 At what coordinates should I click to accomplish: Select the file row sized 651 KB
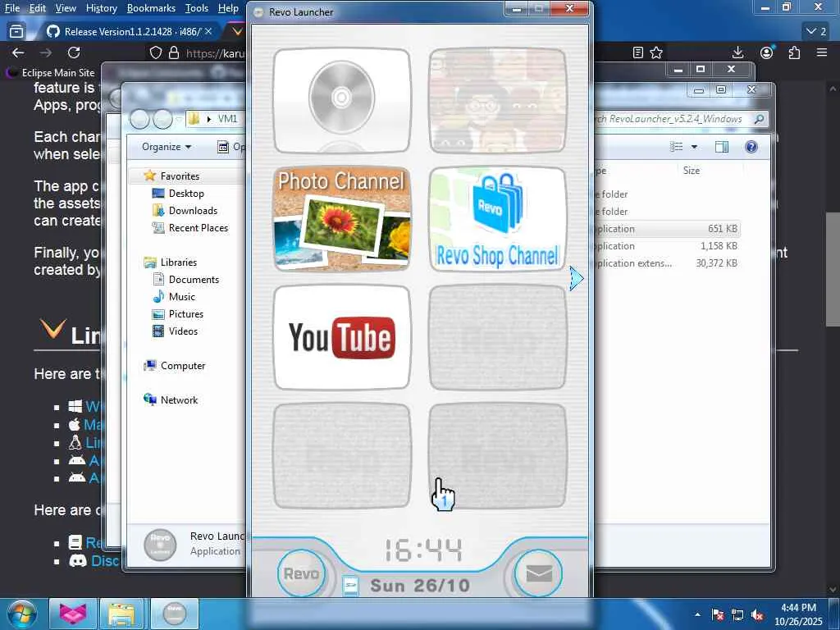667,229
